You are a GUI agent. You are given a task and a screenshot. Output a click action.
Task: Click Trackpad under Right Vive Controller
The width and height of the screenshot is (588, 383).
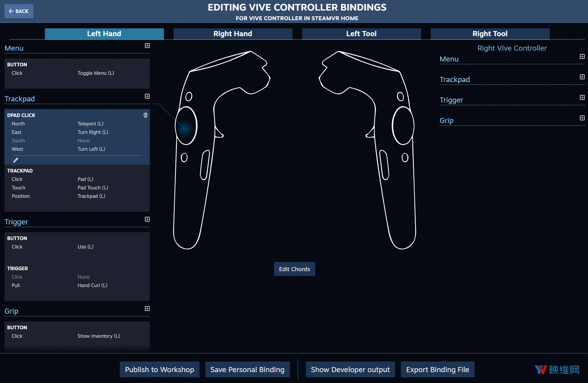click(x=455, y=80)
